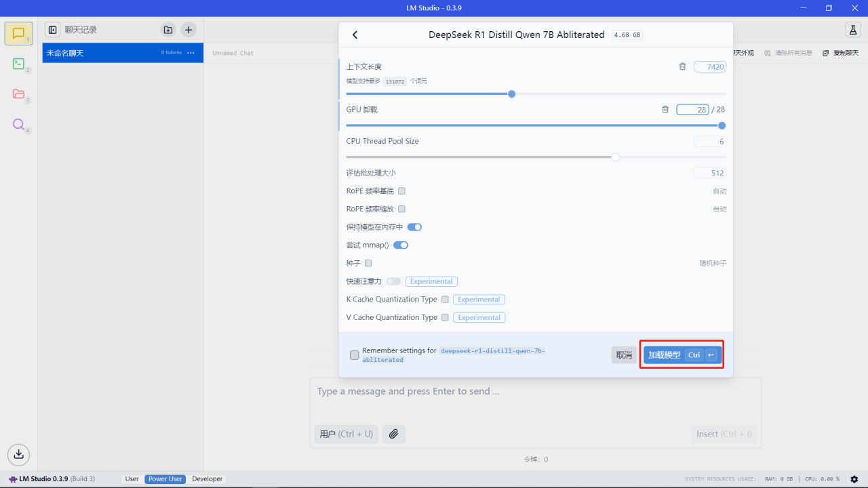
Task: Go back from model settings dialog
Action: point(355,35)
